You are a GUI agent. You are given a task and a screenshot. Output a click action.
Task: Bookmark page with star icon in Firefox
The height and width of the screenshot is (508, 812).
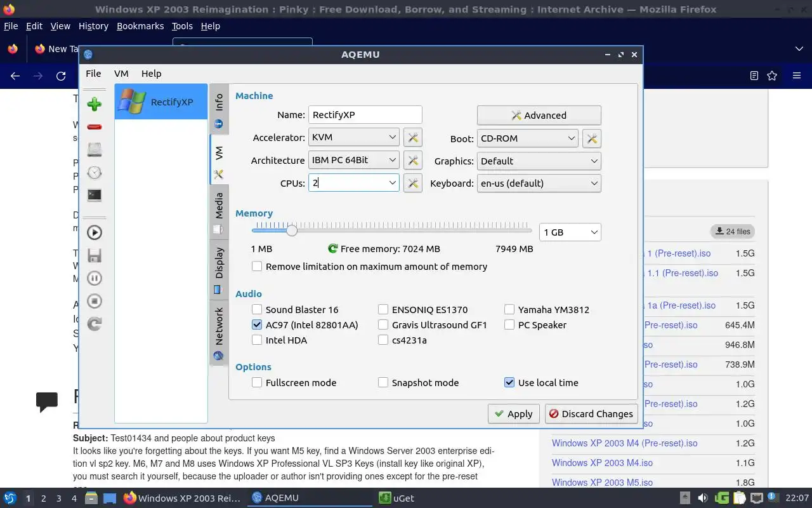tap(772, 76)
